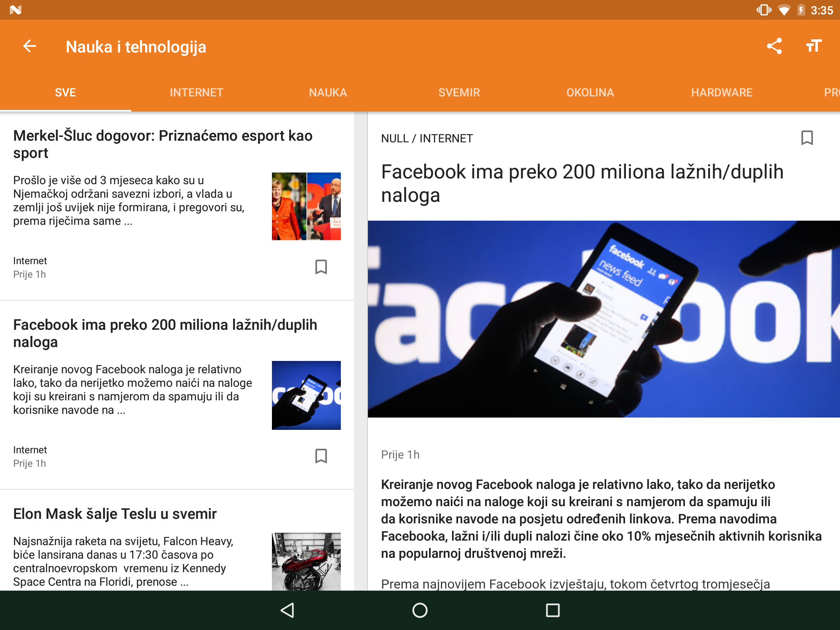Select the OKOLINA tab
This screenshot has width=840, height=630.
590,93
